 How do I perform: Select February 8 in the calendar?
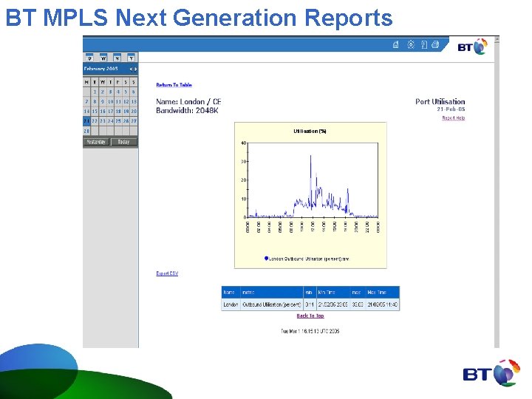pos(95,101)
